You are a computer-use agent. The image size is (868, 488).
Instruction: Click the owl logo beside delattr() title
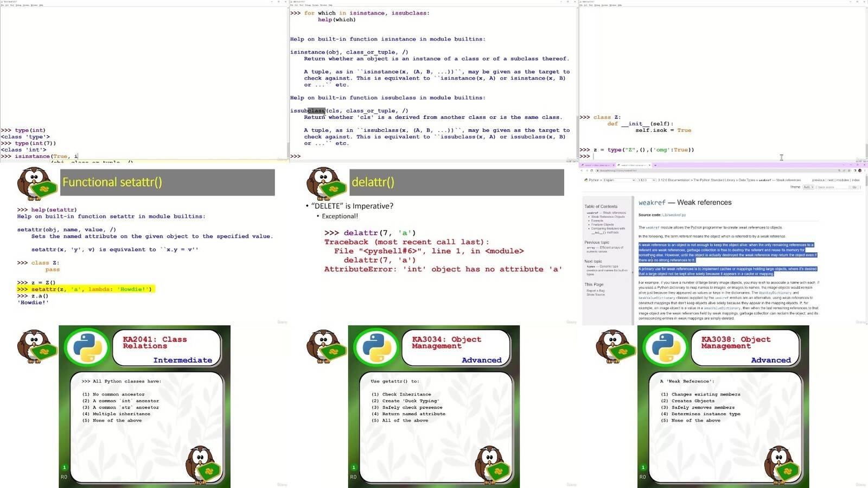[x=327, y=183]
